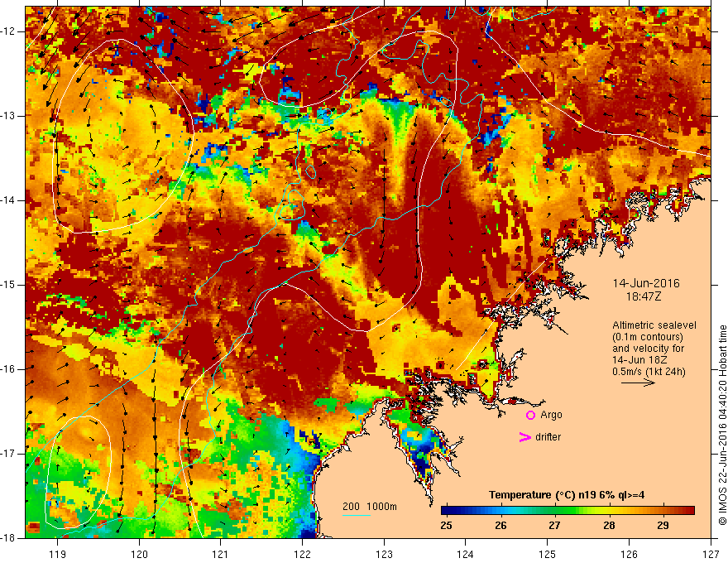Click the velocity scale arrow in legend

coord(638,383)
